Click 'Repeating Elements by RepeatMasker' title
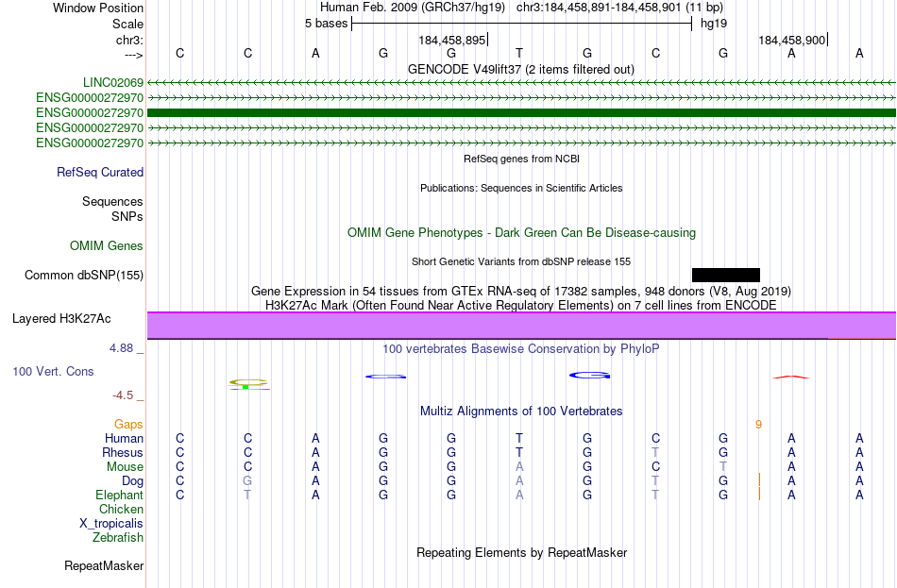Screen dimensions: 897x588 pyautogui.click(x=521, y=552)
